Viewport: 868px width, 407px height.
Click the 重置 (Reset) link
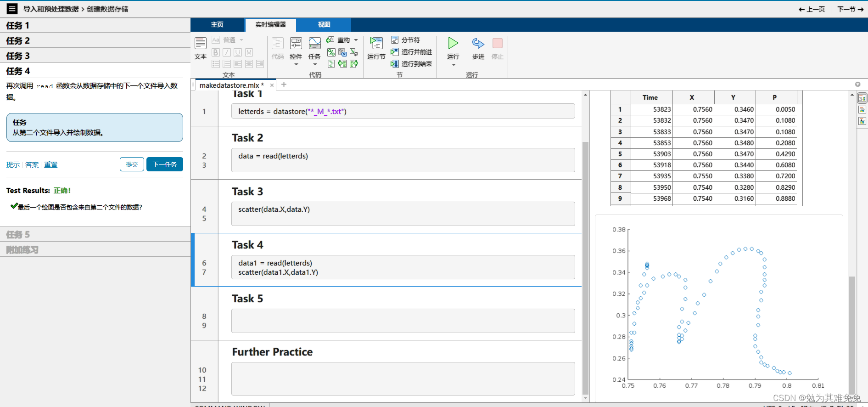tap(50, 164)
